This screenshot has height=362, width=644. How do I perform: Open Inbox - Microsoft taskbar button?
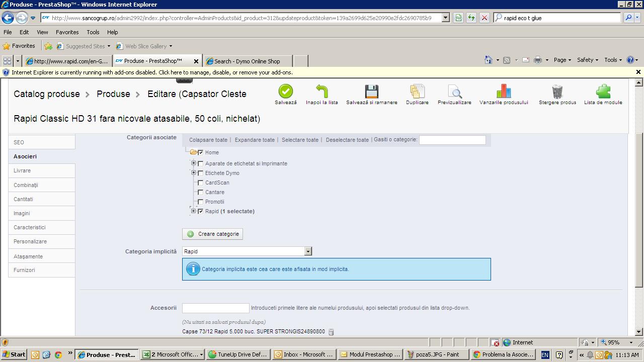click(x=304, y=354)
